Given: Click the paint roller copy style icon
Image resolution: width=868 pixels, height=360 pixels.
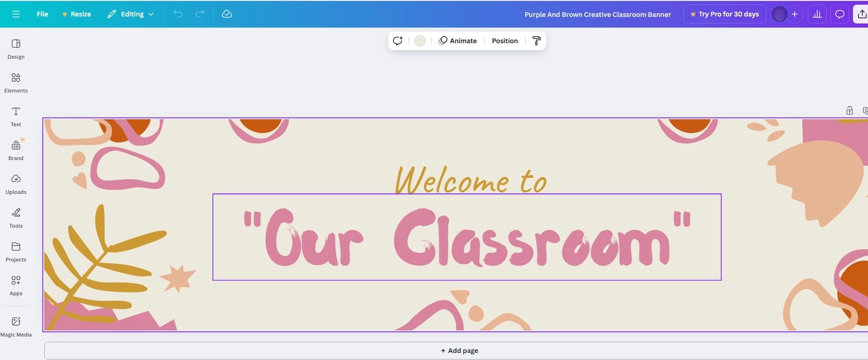Looking at the screenshot, I should (x=536, y=41).
